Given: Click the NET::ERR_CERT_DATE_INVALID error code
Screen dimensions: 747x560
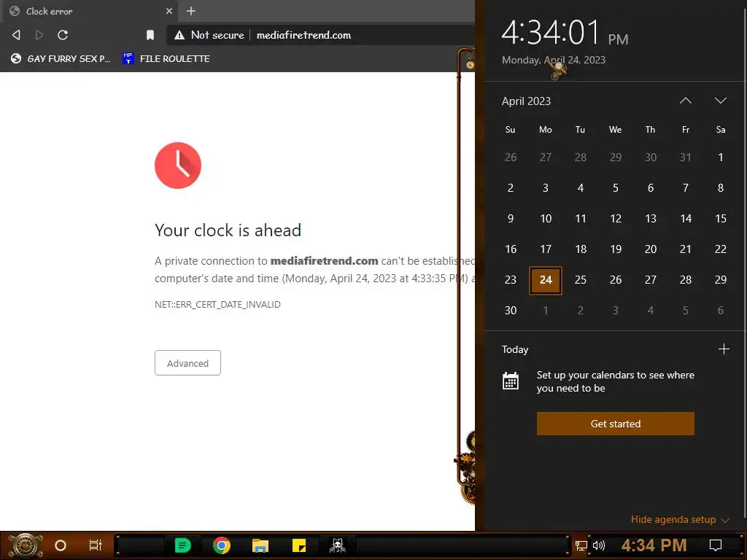Looking at the screenshot, I should (217, 304).
